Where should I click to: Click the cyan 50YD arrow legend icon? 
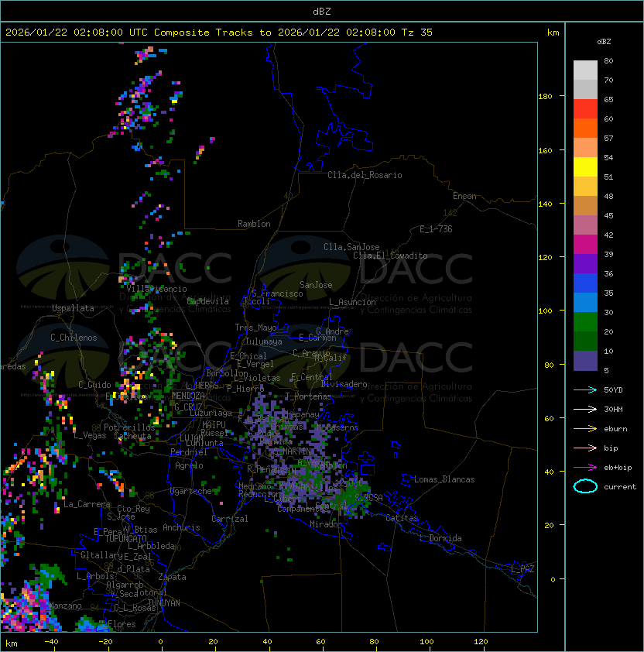coord(585,389)
